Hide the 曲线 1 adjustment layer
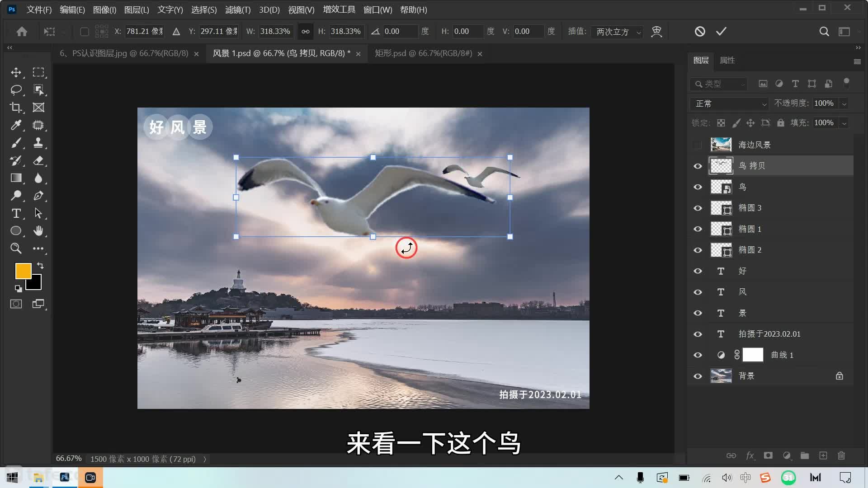This screenshot has height=488, width=868. point(698,355)
